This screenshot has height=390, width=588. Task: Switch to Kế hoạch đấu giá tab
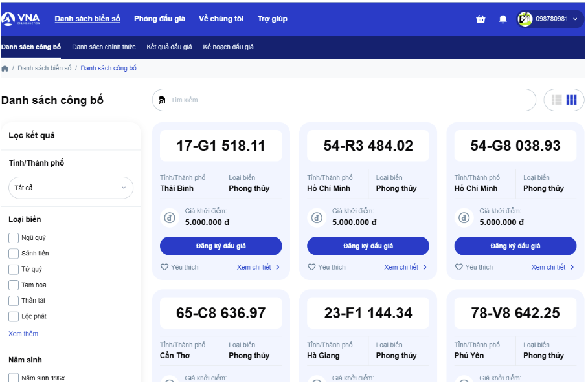pyautogui.click(x=228, y=47)
